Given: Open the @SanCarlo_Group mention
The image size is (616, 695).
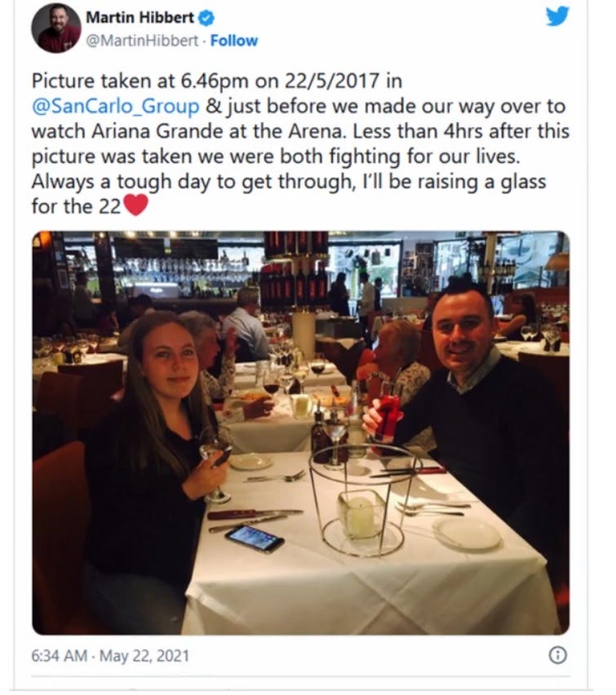Looking at the screenshot, I should click(116, 107).
